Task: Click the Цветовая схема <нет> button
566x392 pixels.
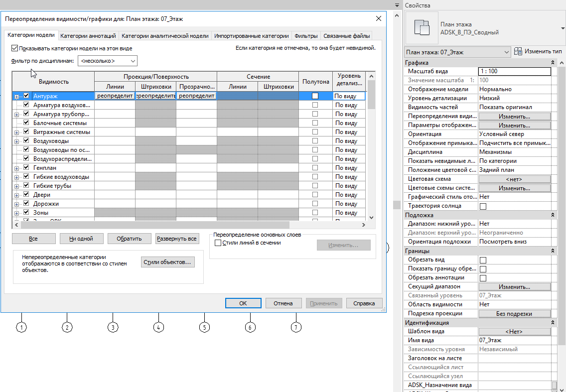Action: tap(514, 179)
